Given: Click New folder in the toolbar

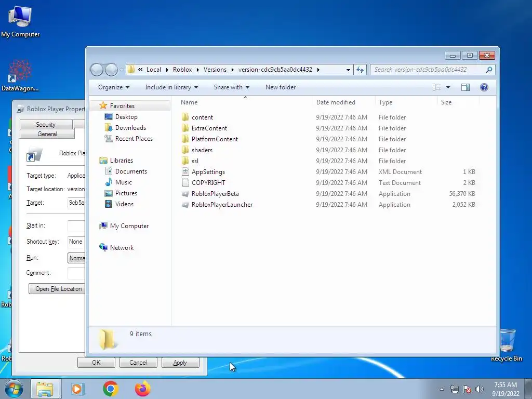Looking at the screenshot, I should (x=281, y=87).
